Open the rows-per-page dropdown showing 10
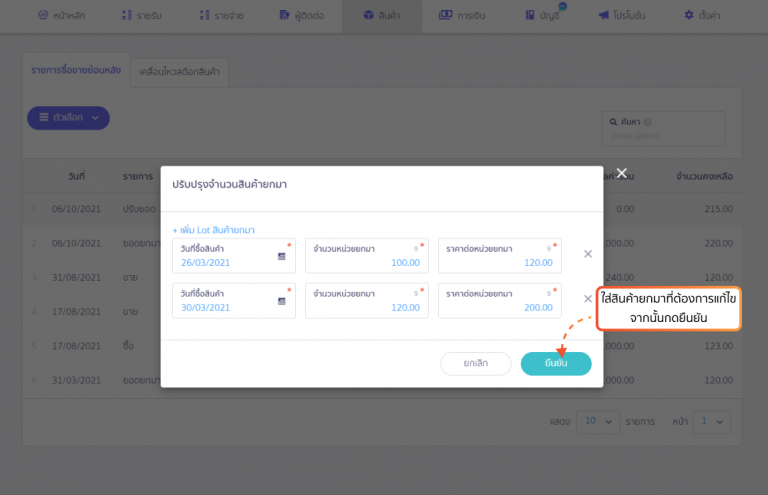Viewport: 768px width, 495px height. click(x=598, y=422)
